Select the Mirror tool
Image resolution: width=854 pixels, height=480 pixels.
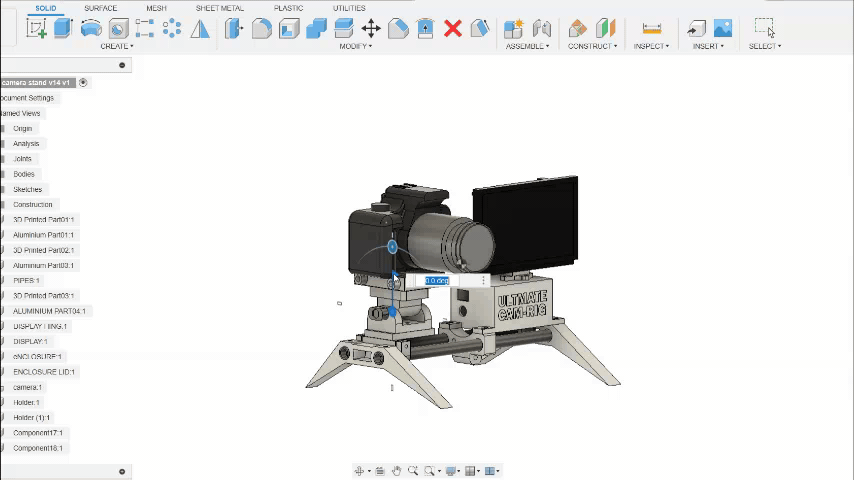[200, 28]
